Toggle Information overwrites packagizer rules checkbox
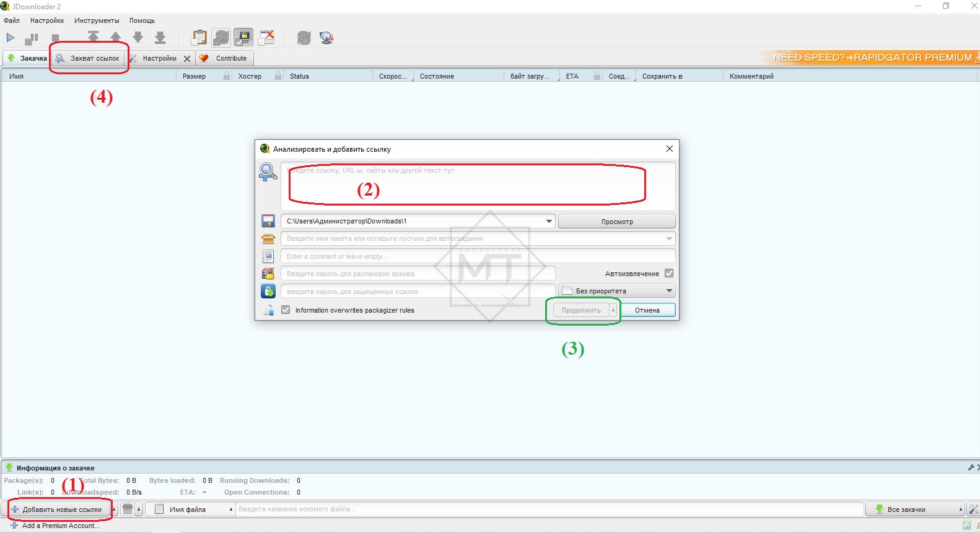The width and height of the screenshot is (980, 533). (x=286, y=310)
